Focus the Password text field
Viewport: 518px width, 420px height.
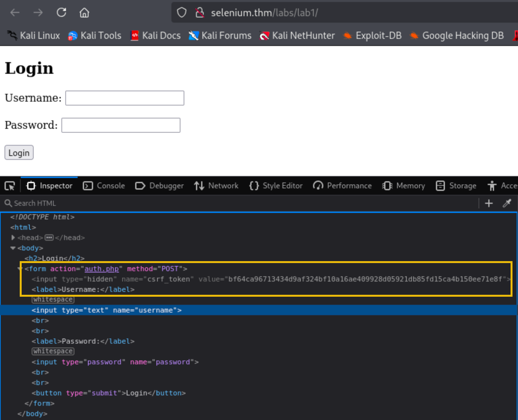tap(121, 125)
